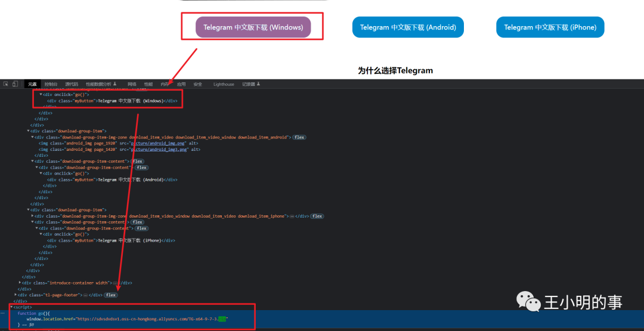Click ellipsis on tl-page-footer div row
The image size is (644, 331).
(x=85, y=295)
